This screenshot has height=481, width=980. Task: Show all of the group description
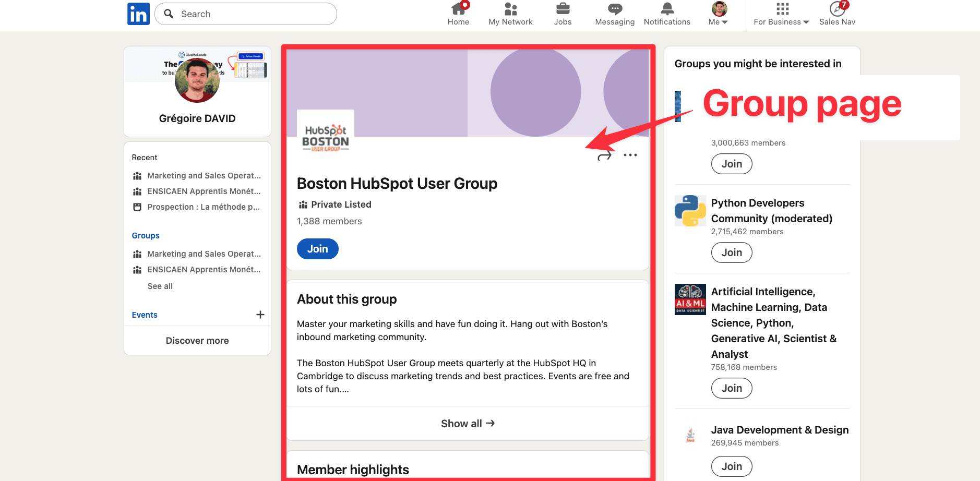tap(467, 423)
